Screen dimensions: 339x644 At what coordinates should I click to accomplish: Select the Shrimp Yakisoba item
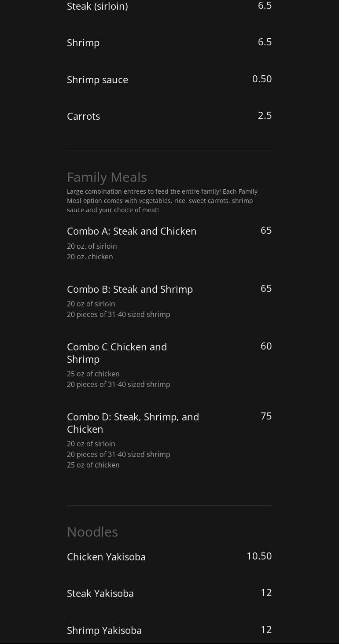click(x=104, y=630)
